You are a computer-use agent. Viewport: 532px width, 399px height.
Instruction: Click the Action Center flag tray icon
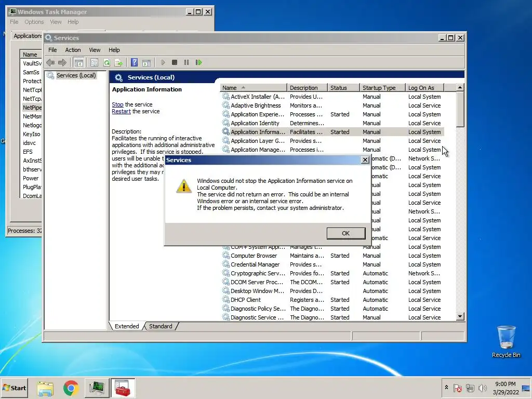pos(457,388)
